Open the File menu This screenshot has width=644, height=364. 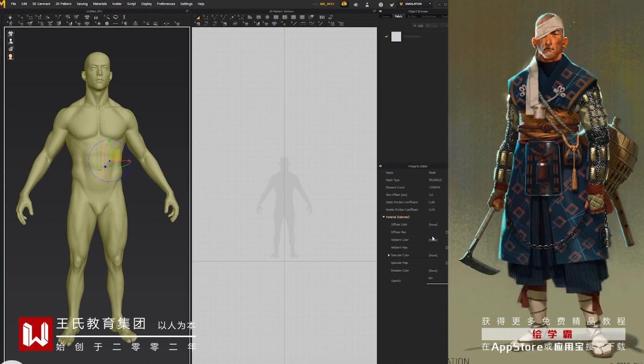pos(13,4)
